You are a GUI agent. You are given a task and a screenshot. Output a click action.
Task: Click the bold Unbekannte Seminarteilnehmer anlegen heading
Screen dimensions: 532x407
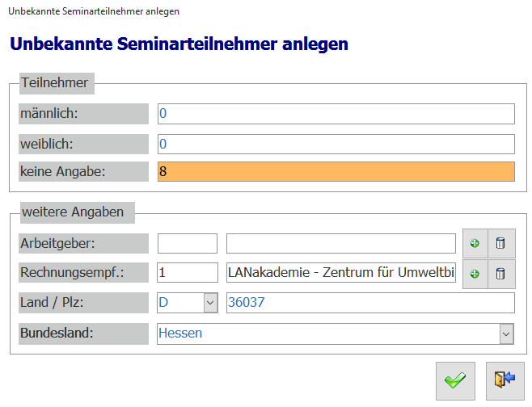tap(179, 43)
